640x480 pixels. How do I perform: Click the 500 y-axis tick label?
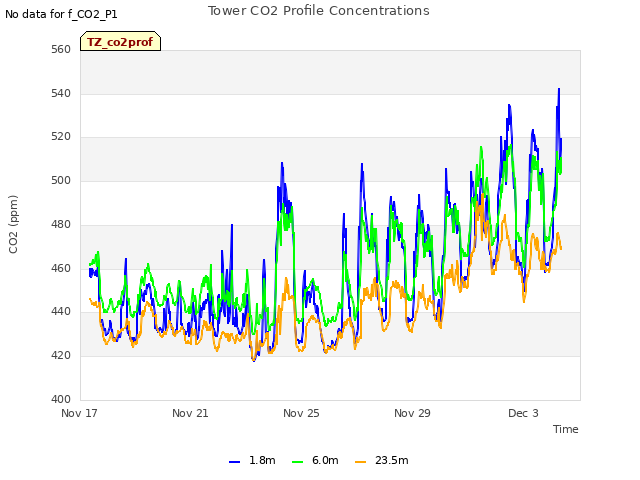coord(61,180)
